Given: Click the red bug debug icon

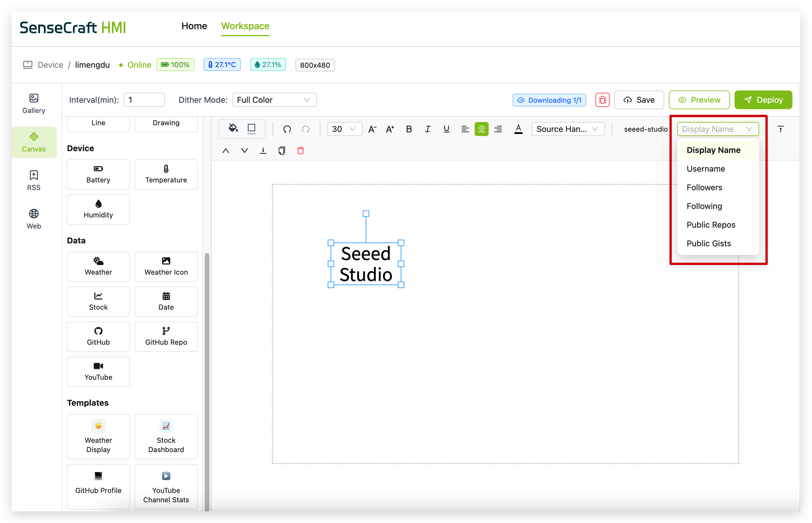Looking at the screenshot, I should [602, 100].
